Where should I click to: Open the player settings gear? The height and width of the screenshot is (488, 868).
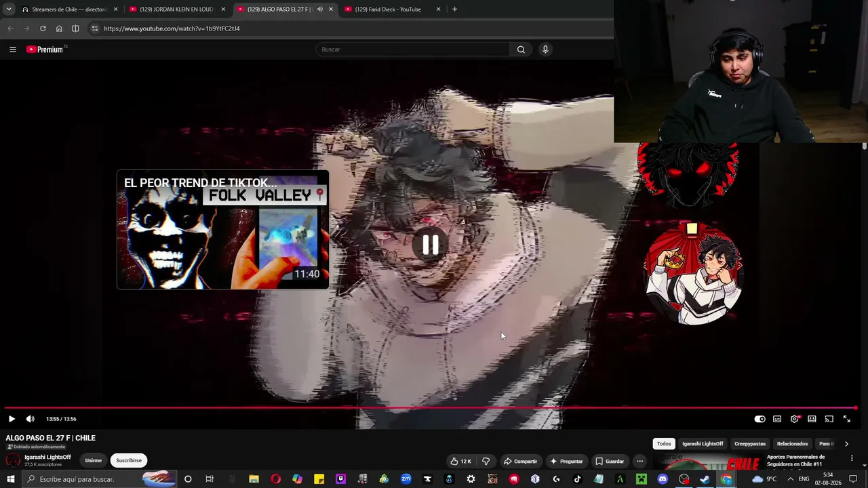click(x=795, y=419)
